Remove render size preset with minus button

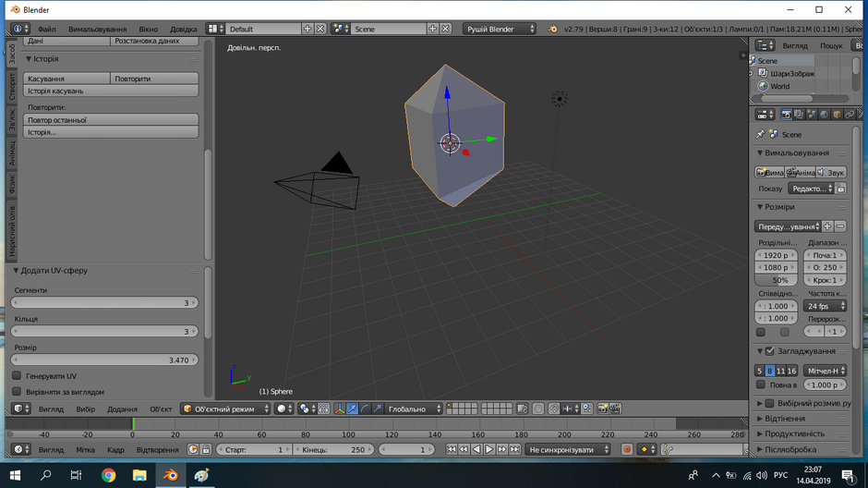click(x=840, y=226)
